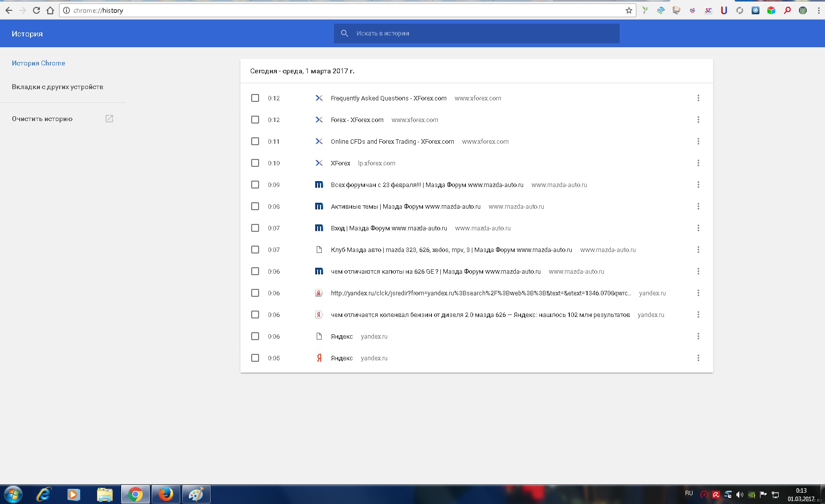825x504 pixels.
Task: Open the P2P extension icon
Action: tap(660, 10)
